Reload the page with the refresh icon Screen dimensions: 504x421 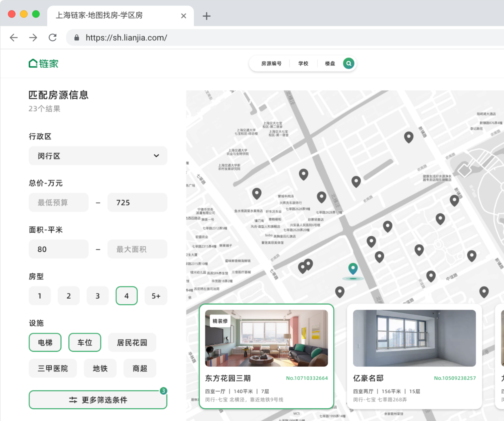[x=52, y=38]
